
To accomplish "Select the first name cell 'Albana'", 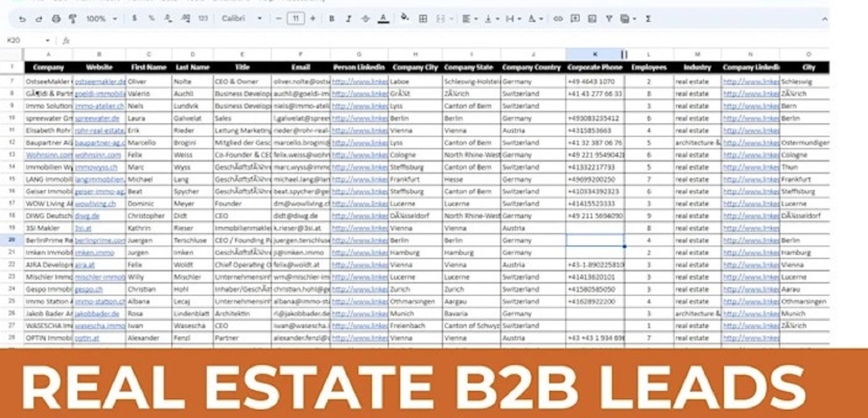I will 148,301.
